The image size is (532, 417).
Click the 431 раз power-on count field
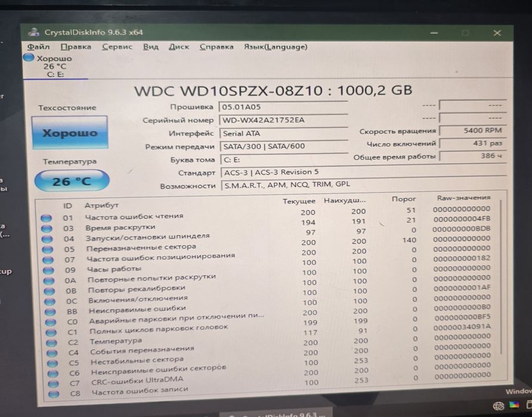(472, 144)
